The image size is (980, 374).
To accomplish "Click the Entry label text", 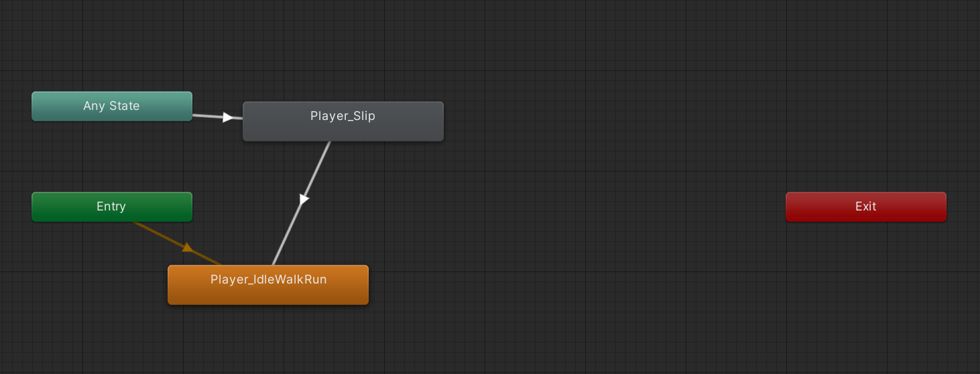I will 111,206.
